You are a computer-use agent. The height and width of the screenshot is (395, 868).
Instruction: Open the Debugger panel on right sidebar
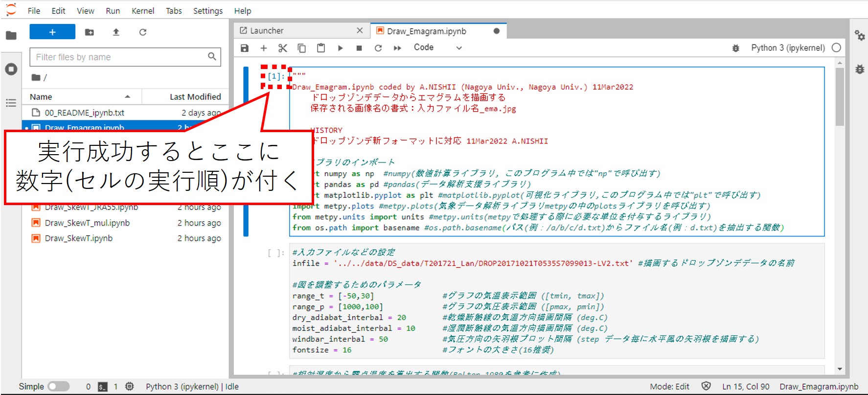860,69
